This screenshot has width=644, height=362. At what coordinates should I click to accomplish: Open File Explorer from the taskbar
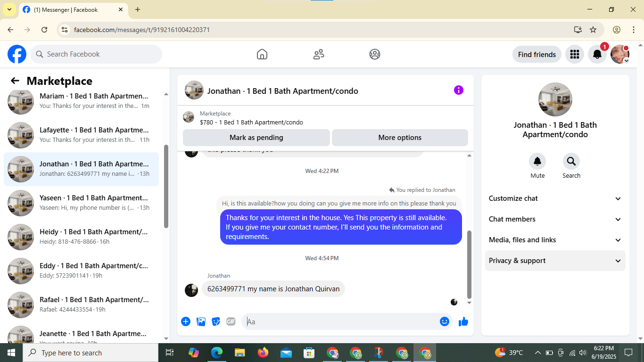coord(239,353)
